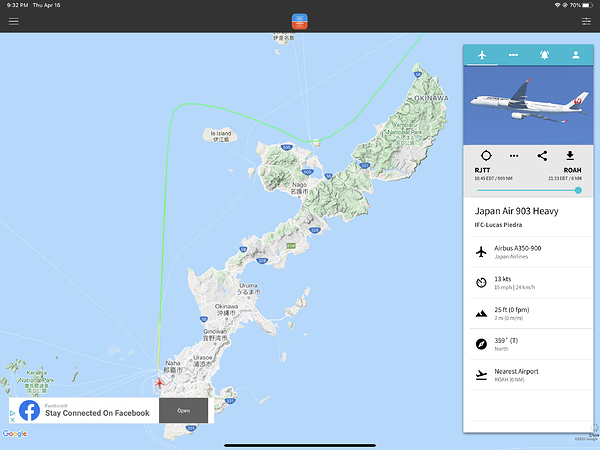Click the Japan Air 903 Heavy callsign
Viewport: 600px width, 450px height.
[x=517, y=211]
